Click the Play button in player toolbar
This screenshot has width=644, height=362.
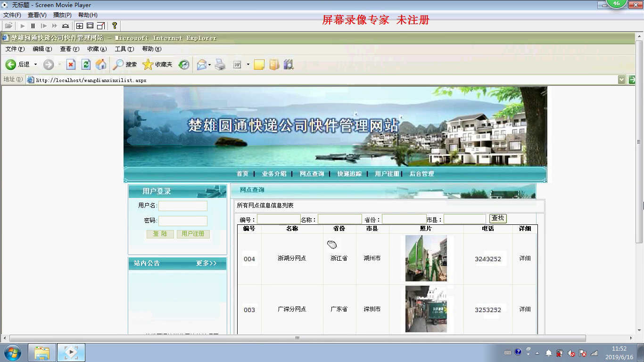click(x=22, y=26)
